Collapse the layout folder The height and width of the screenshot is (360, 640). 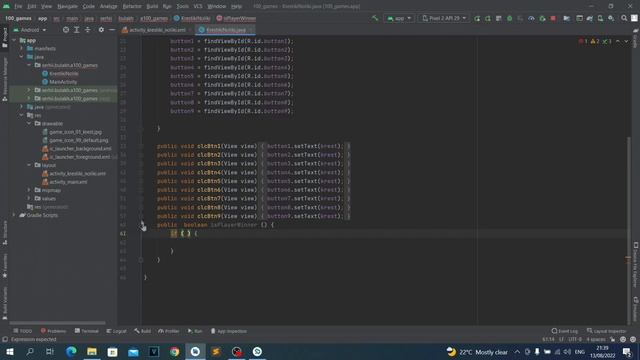(29, 165)
